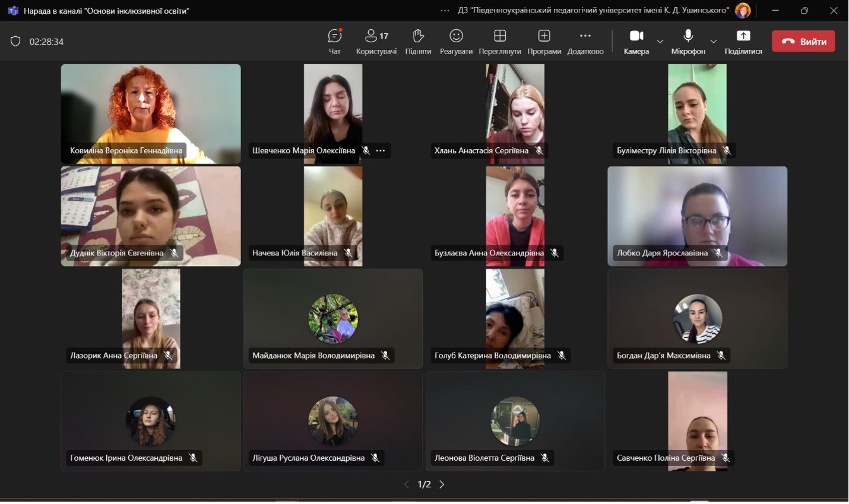Image resolution: width=849 pixels, height=504 pixels.
Task: Expand microphone options dropdown arrow
Action: pyautogui.click(x=714, y=42)
